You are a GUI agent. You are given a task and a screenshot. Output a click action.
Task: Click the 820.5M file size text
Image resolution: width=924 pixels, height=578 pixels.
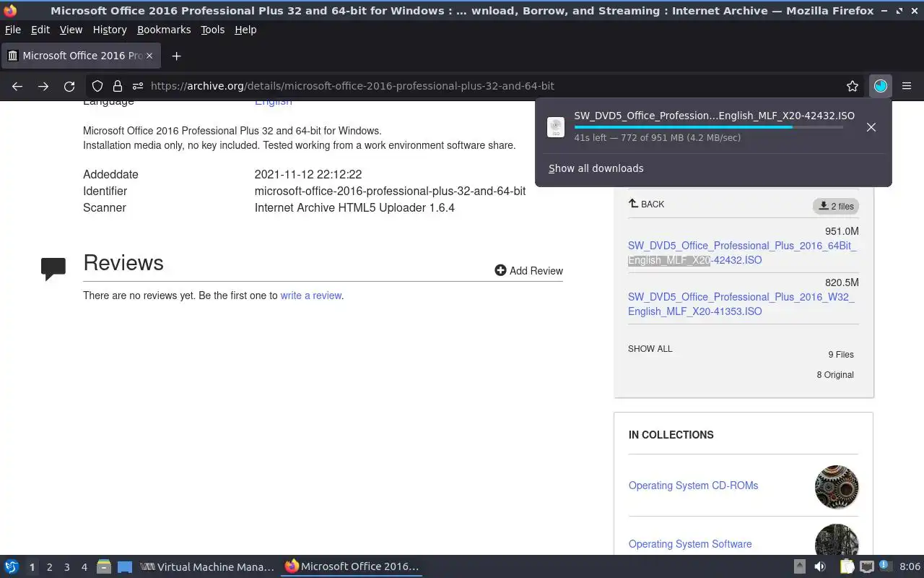(842, 282)
